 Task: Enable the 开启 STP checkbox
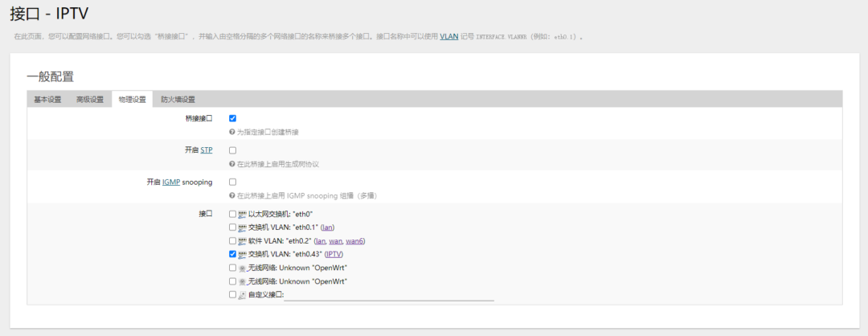pyautogui.click(x=232, y=150)
